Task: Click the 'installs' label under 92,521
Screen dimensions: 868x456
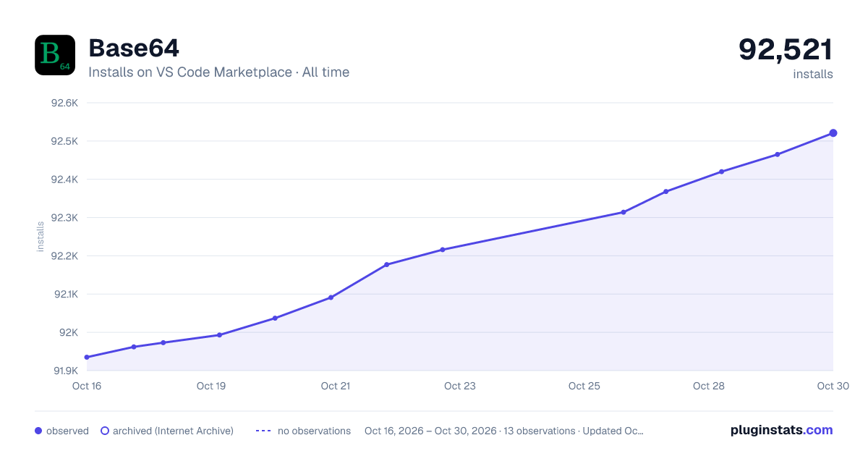Action: [813, 75]
